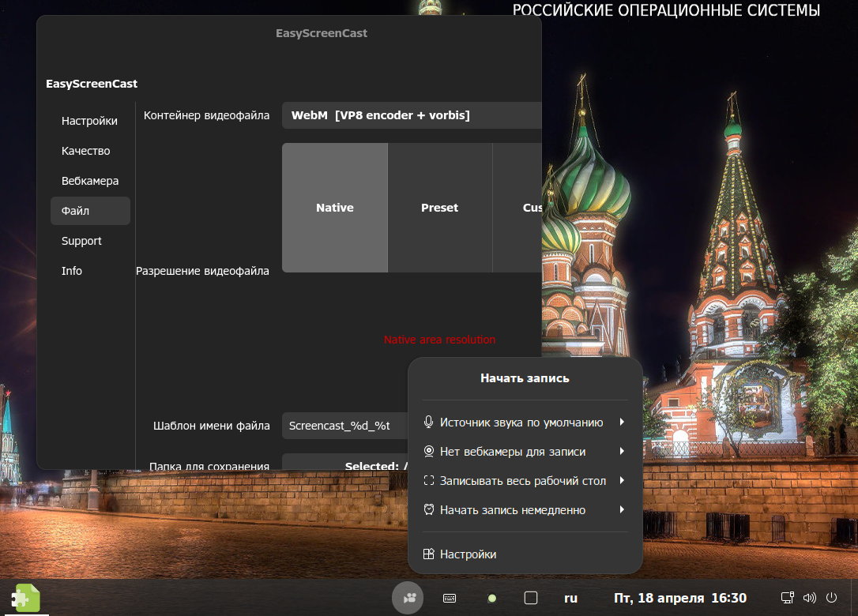Open the power menu icon
This screenshot has width=858, height=616.
pos(831,598)
